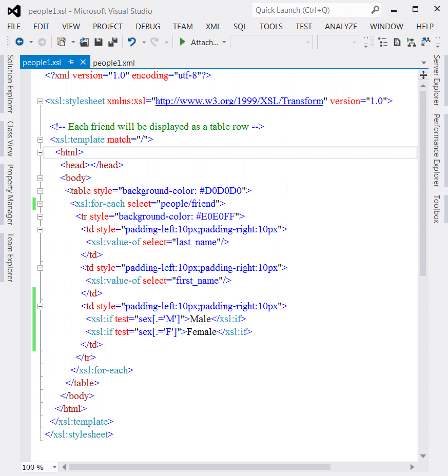Open the wide empty solution configurations combo box
Viewport: 448px width, 476px height.
[x=271, y=42]
